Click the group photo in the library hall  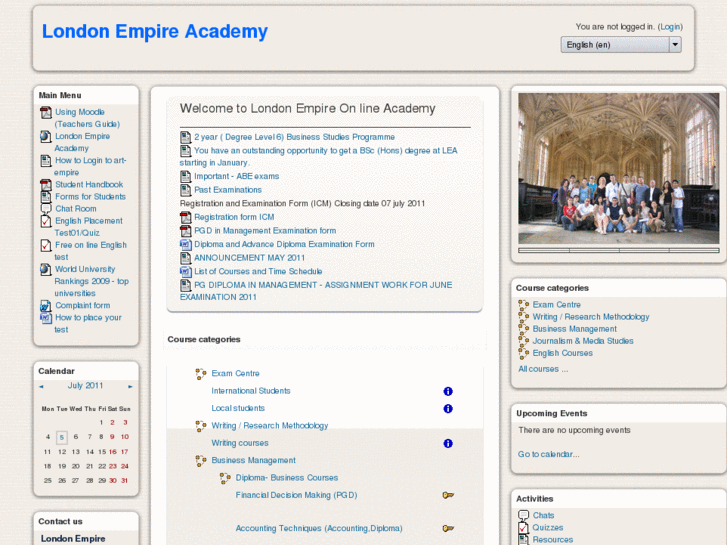[x=619, y=168]
